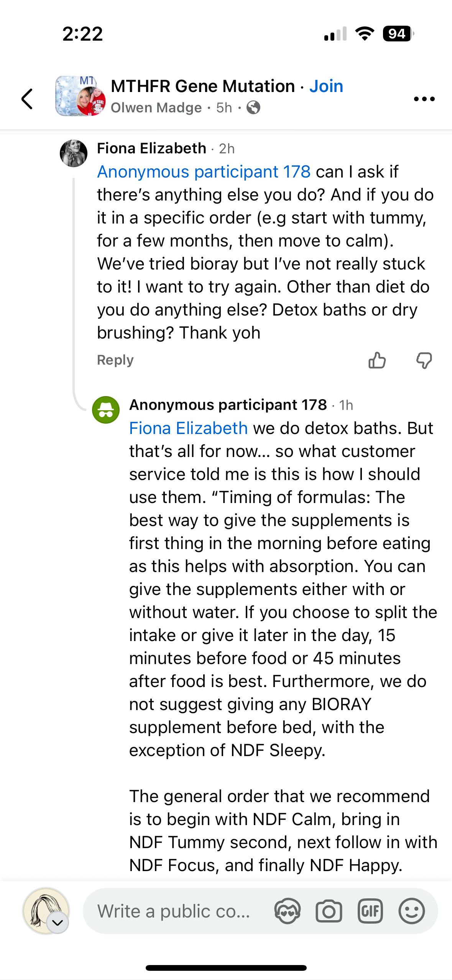Tap the camera icon to attach photo
The width and height of the screenshot is (452, 980).
pyautogui.click(x=329, y=911)
